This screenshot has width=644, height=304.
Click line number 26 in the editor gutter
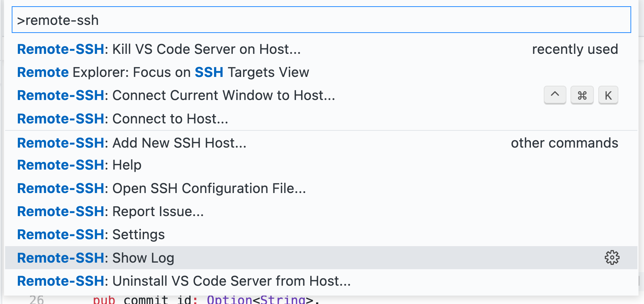pos(37,300)
